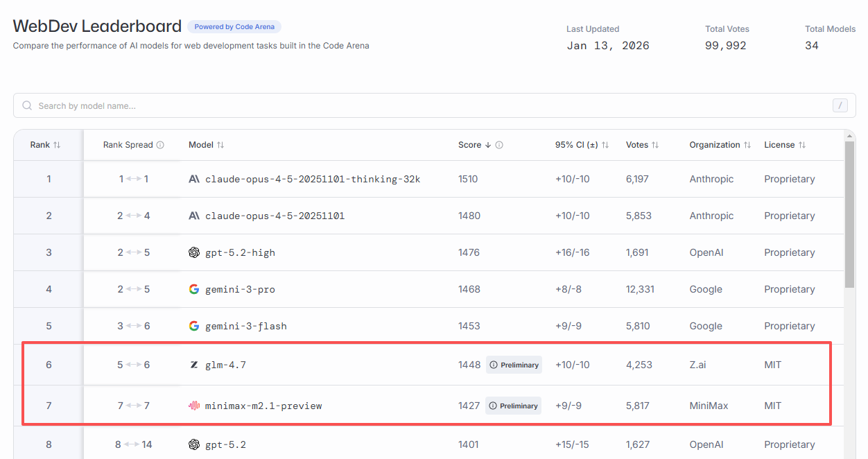This screenshot has height=459, width=868.
Task: Click the Powered by Code Arena badge
Action: [x=234, y=27]
